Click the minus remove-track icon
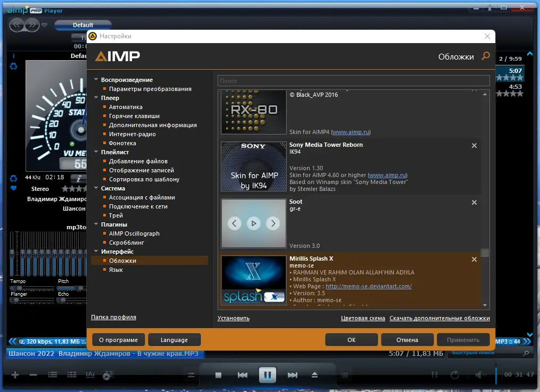The height and width of the screenshot is (392, 540). 33,375
